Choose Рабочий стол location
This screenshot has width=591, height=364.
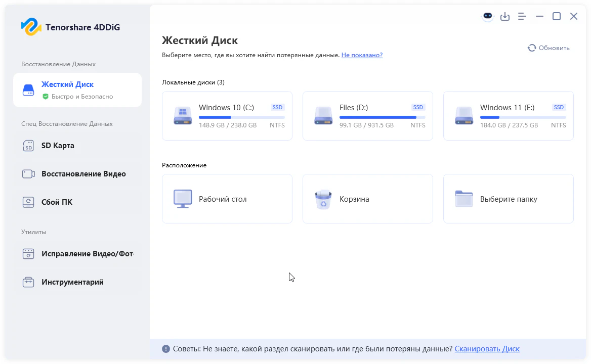(x=227, y=199)
